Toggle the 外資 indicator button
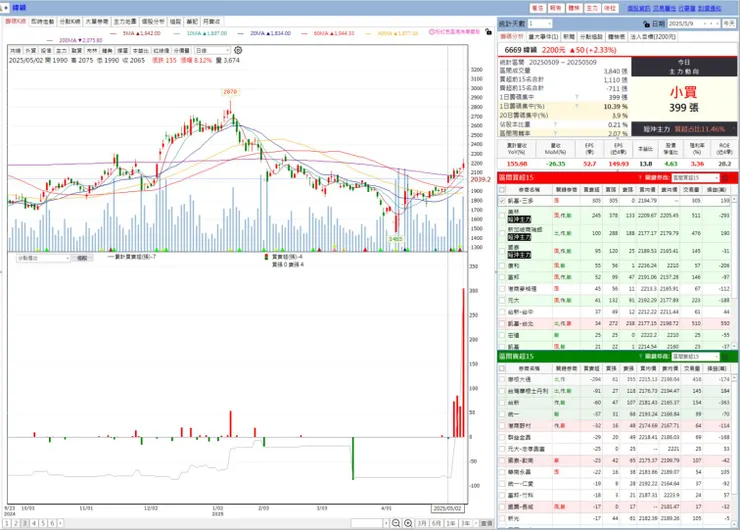This screenshot has height=530, width=740. 31,50
